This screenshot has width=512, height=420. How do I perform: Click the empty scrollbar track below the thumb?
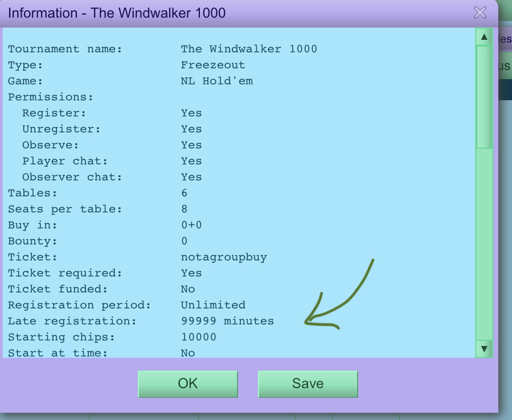[x=484, y=245]
